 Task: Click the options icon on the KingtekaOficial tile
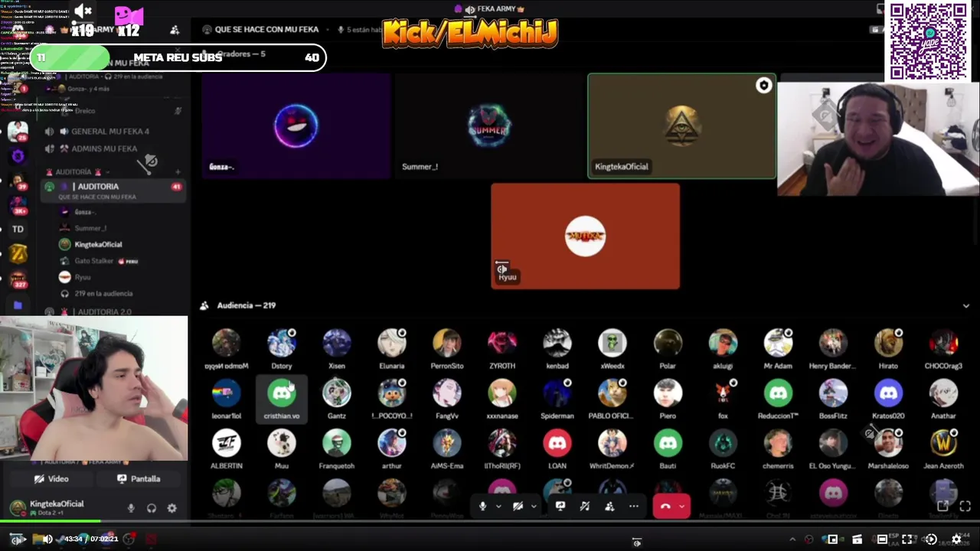tap(763, 86)
